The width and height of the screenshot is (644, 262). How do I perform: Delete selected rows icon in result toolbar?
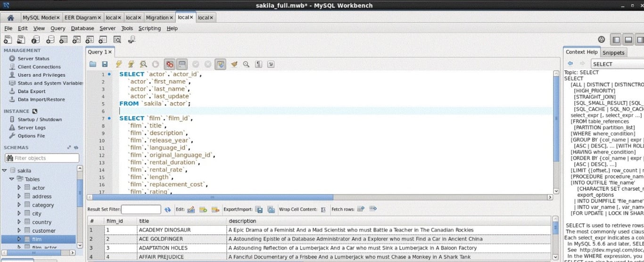pos(215,210)
